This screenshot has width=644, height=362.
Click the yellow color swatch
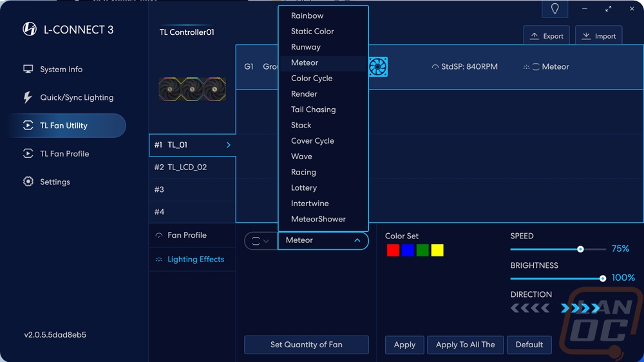[437, 250]
